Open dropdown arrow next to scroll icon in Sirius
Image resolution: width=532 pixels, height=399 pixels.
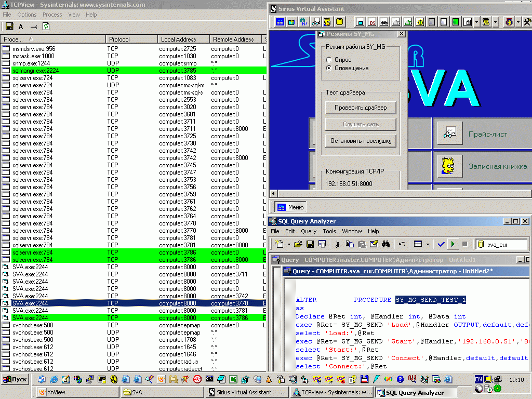pos(495,22)
